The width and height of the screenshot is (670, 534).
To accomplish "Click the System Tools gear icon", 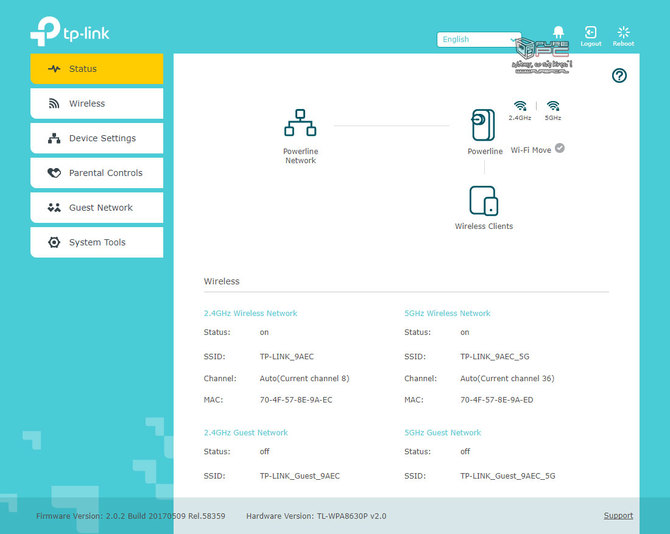I will (x=54, y=242).
